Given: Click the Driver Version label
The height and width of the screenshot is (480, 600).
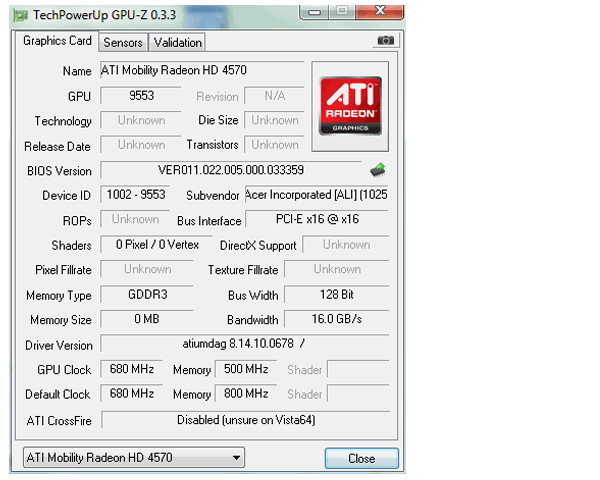Looking at the screenshot, I should coord(59,345).
